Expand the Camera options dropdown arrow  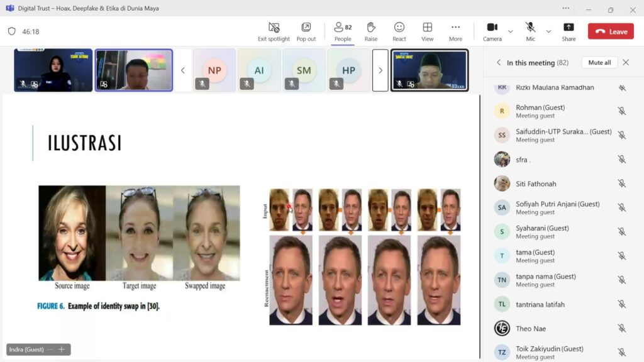point(510,31)
